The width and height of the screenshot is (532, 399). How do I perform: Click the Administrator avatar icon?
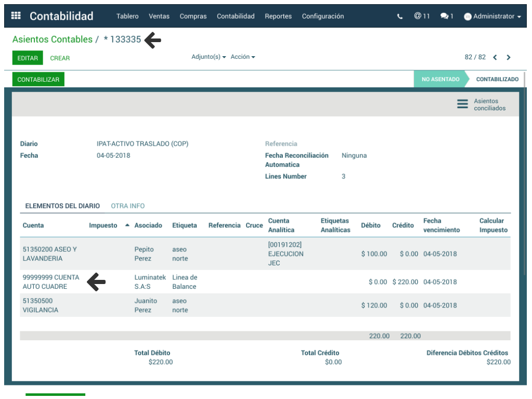click(x=468, y=17)
